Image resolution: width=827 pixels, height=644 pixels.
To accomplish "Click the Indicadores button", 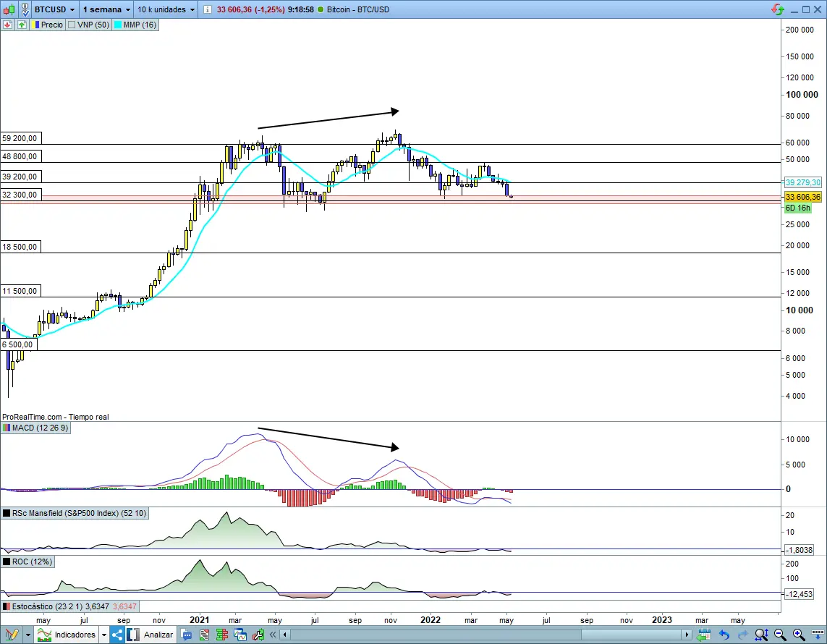I will (x=69, y=635).
